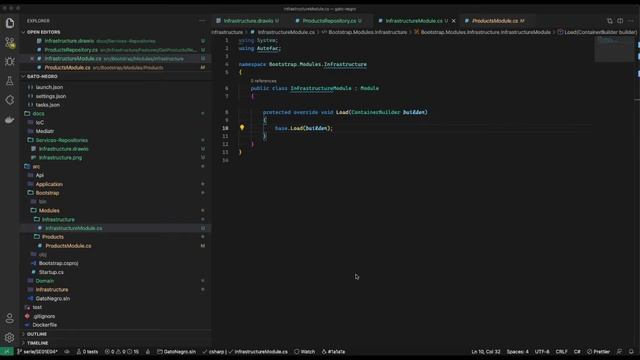Open settings.json in file tree
The width and height of the screenshot is (640, 360).
(51, 96)
